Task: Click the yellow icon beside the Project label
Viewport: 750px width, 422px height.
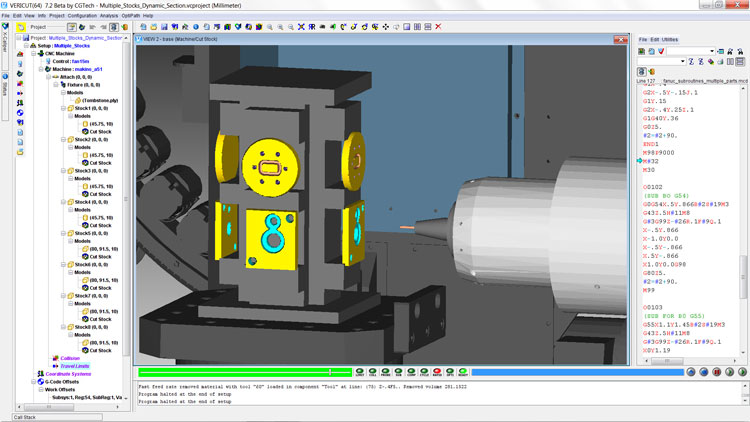Action: click(21, 27)
